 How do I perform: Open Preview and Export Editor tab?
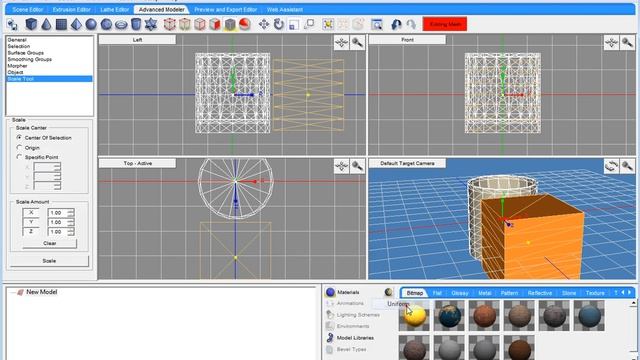pos(226,9)
